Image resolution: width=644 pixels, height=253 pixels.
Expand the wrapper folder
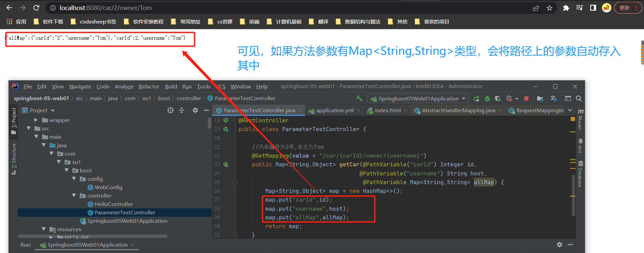[36, 120]
